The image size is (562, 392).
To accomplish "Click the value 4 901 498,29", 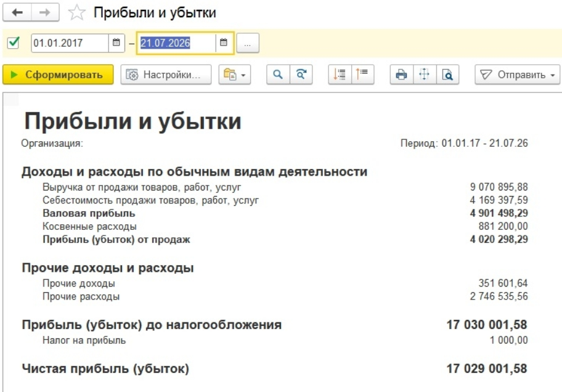I will [x=499, y=213].
